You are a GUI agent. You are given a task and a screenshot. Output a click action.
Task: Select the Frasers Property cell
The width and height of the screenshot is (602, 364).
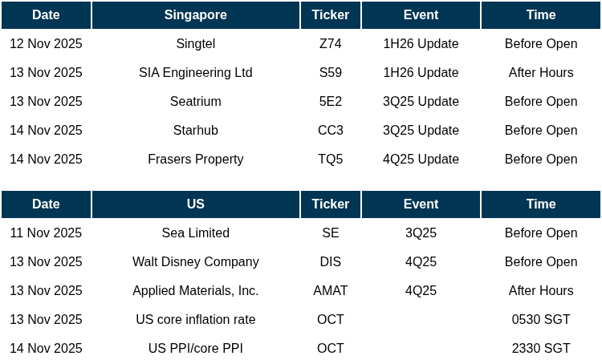195,160
